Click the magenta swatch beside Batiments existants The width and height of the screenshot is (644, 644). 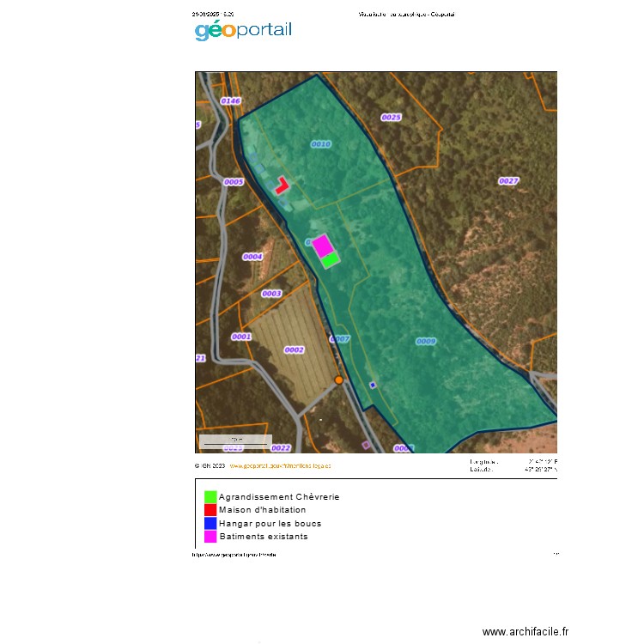click(x=210, y=537)
